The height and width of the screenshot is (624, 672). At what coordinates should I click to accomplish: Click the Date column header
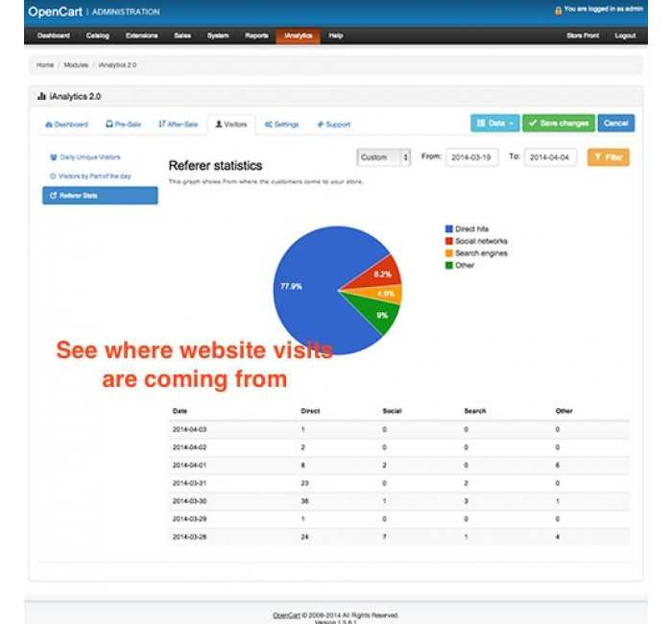(x=180, y=411)
